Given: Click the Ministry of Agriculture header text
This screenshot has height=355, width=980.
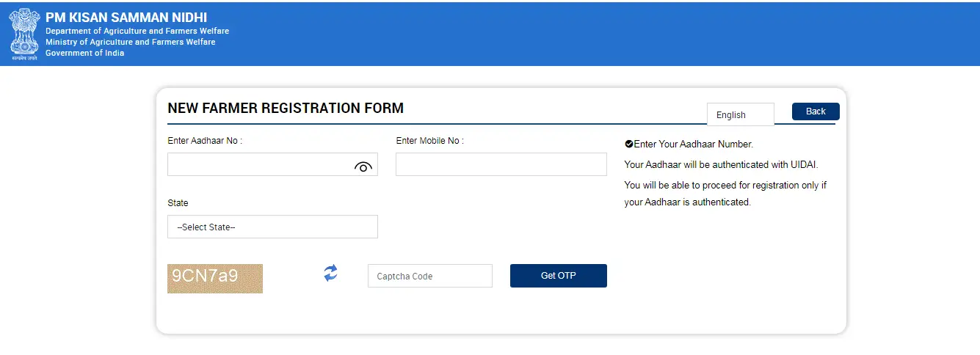Looking at the screenshot, I should (130, 43).
